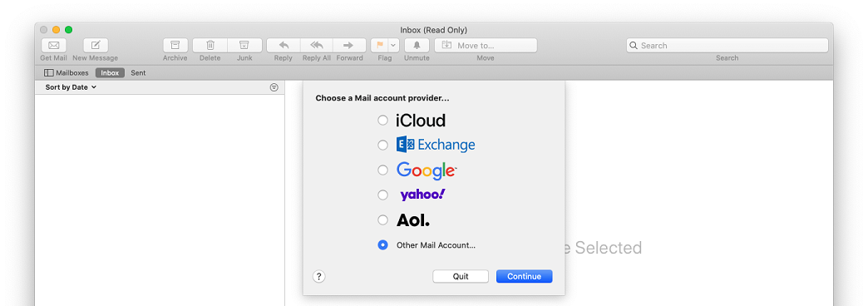Open the Move to... dropdown
This screenshot has width=868, height=306.
486,46
